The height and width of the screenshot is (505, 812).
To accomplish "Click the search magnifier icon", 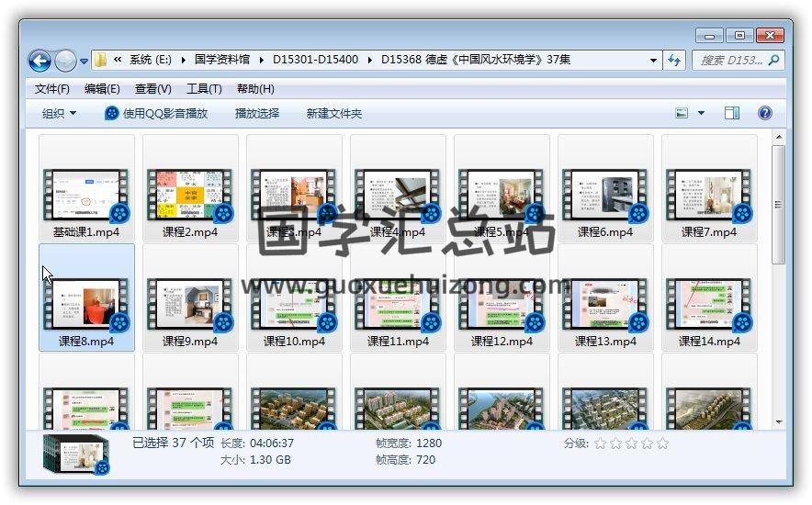I will pos(774,60).
